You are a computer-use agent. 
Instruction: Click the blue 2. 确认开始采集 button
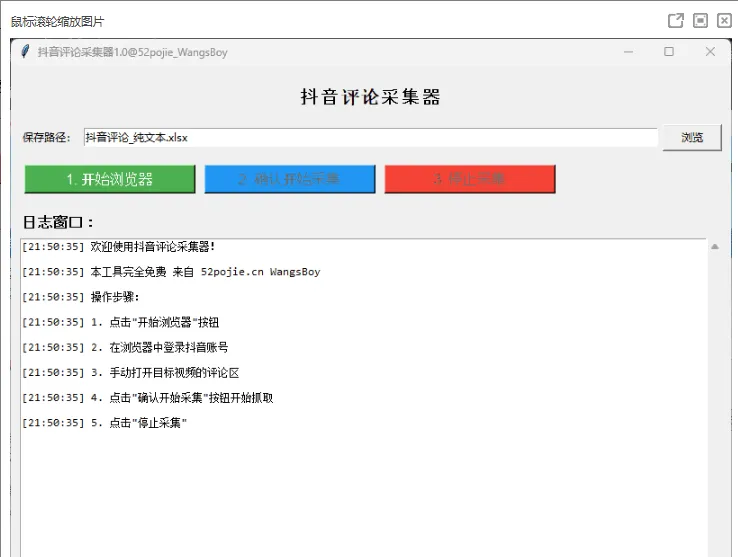click(290, 179)
